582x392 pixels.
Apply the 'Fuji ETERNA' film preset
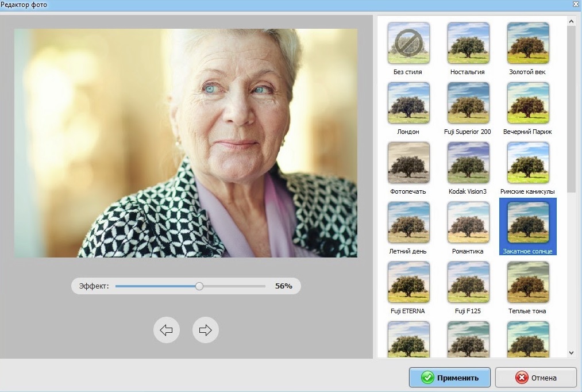(x=408, y=282)
